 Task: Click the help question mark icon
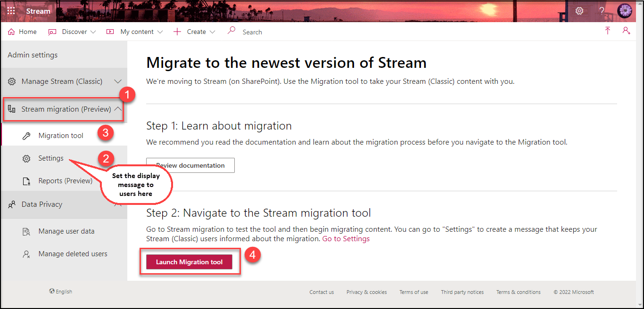[602, 11]
